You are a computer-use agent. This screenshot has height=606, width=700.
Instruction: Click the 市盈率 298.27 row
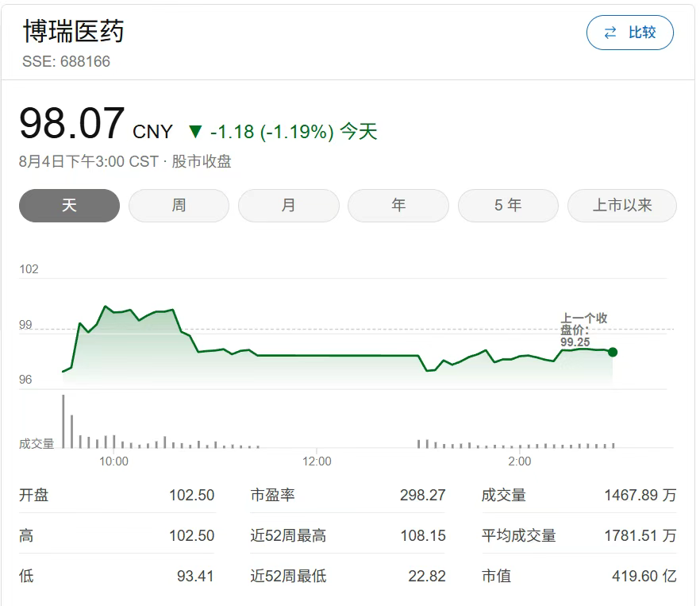[x=348, y=495]
